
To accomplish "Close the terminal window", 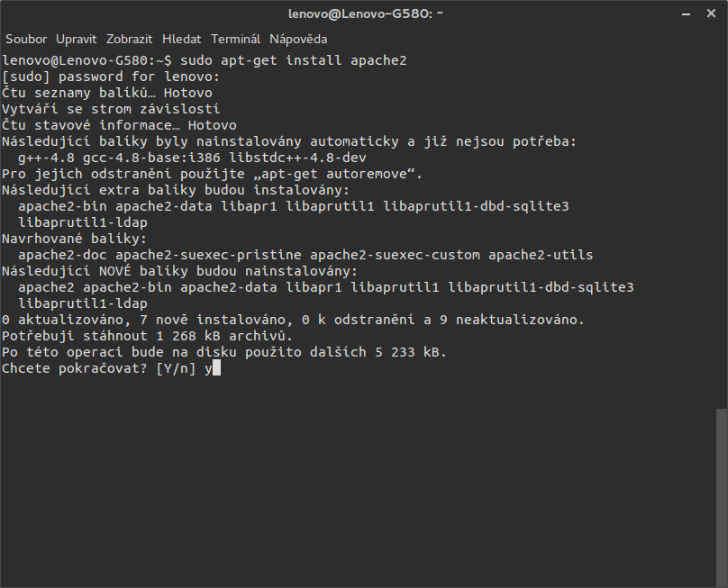I will 713,14.
